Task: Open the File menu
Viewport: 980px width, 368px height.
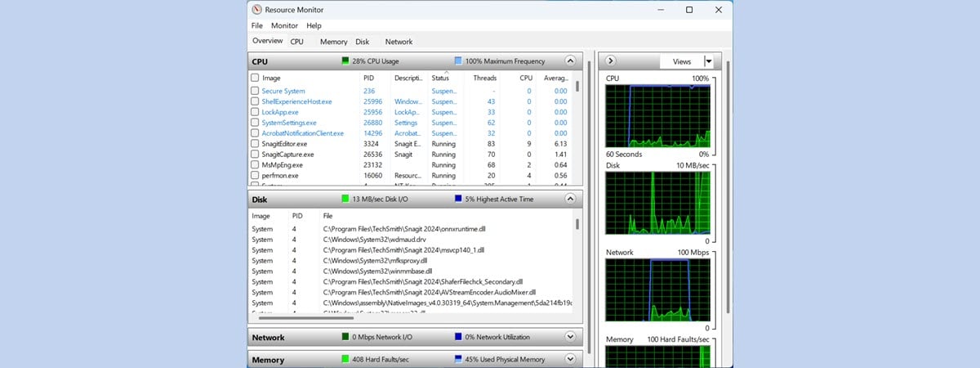Action: (x=257, y=25)
